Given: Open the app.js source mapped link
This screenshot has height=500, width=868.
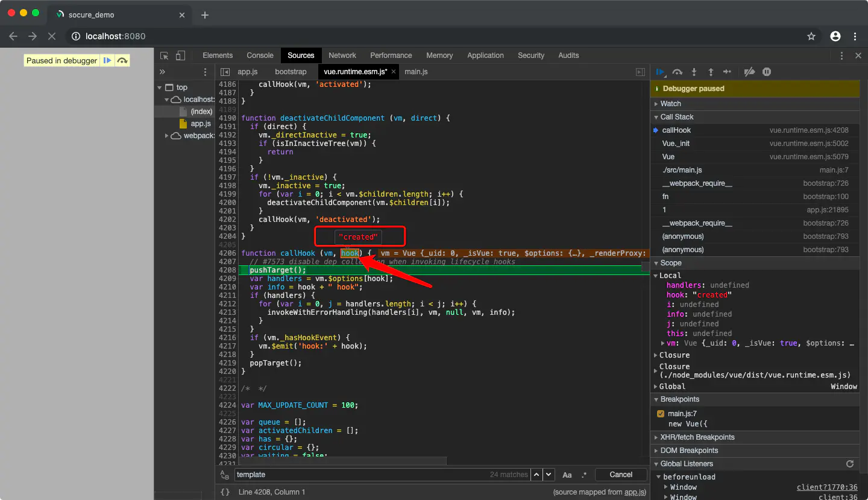Looking at the screenshot, I should [635, 492].
